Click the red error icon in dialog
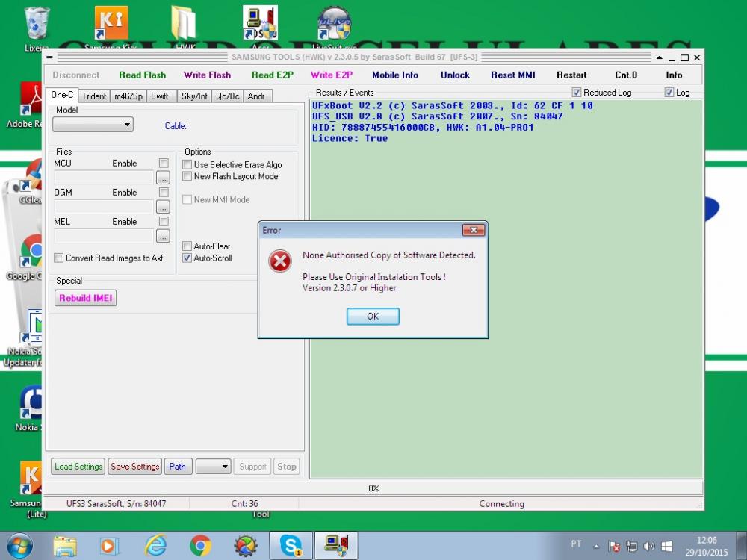This screenshot has height=560, width=747. click(279, 261)
